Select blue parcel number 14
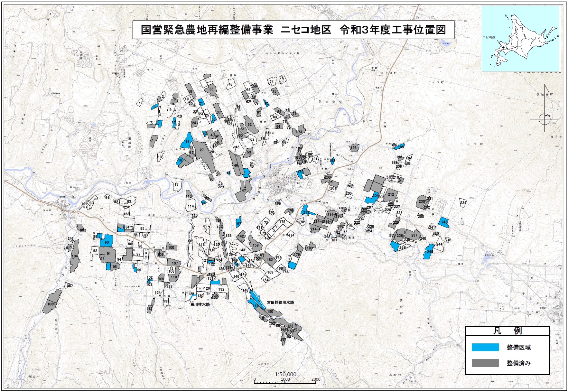Viewport: 568px width, 392px height. [187, 141]
